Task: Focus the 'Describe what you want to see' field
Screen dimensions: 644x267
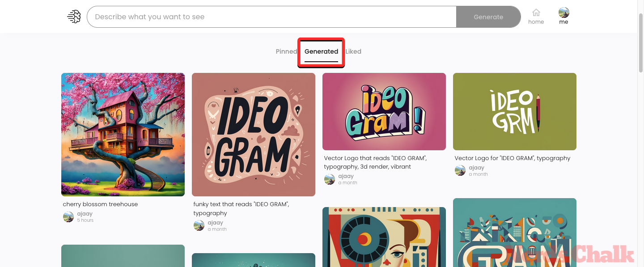Action: [x=272, y=17]
